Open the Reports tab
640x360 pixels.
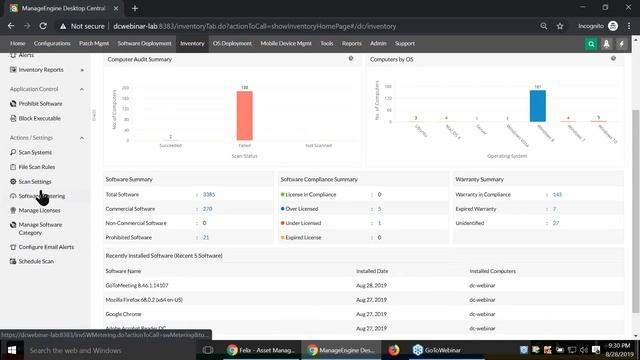tap(351, 44)
